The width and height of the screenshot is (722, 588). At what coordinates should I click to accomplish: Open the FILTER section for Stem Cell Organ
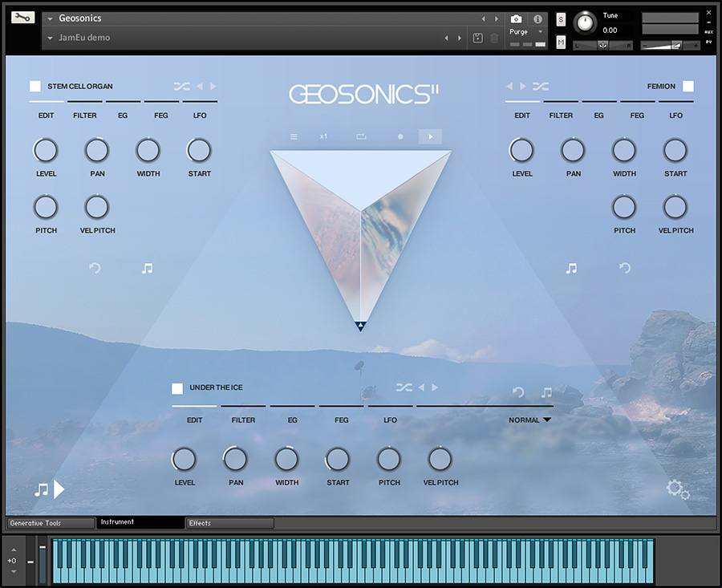pyautogui.click(x=85, y=115)
